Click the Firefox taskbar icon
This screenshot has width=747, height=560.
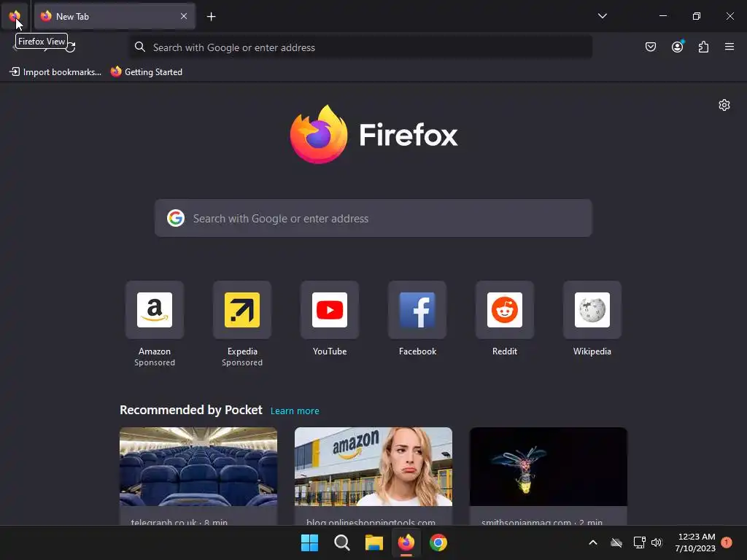(x=406, y=542)
